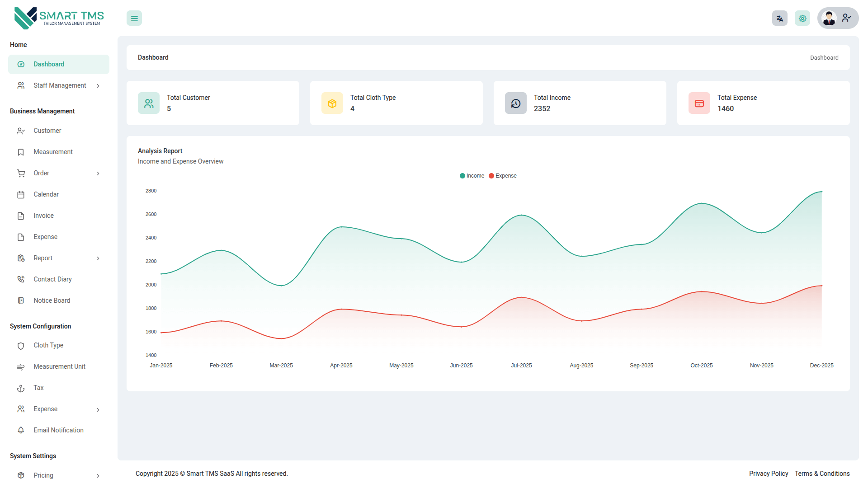Viewport: 868px width, 488px height.
Task: Click the user profile avatar
Action: [x=829, y=19]
